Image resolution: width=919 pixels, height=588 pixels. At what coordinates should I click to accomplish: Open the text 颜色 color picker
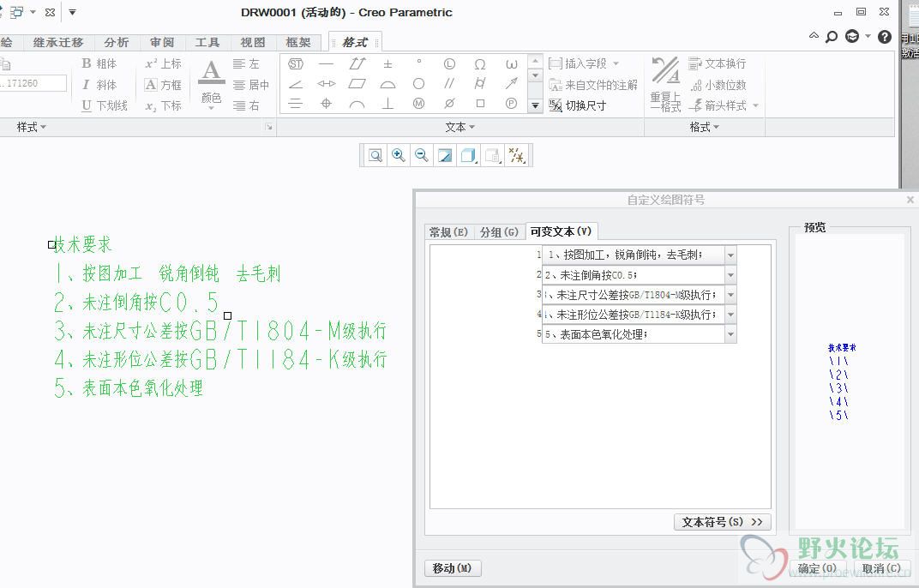click(x=211, y=84)
